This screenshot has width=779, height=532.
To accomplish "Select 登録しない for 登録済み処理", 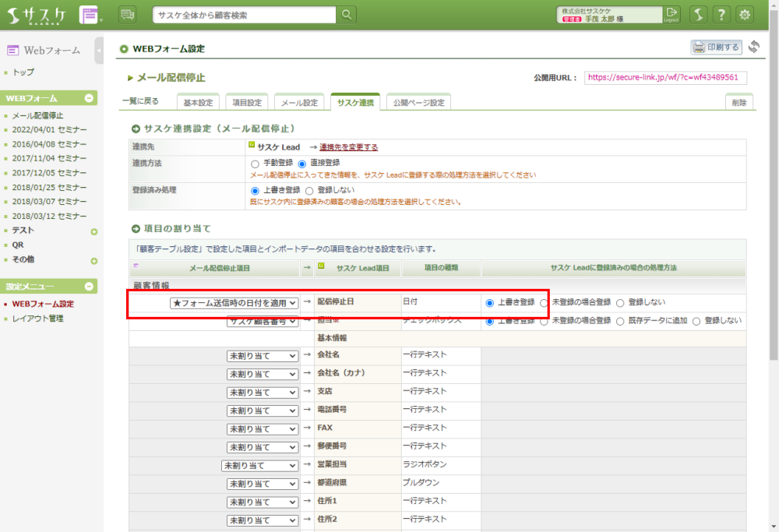I will [309, 190].
